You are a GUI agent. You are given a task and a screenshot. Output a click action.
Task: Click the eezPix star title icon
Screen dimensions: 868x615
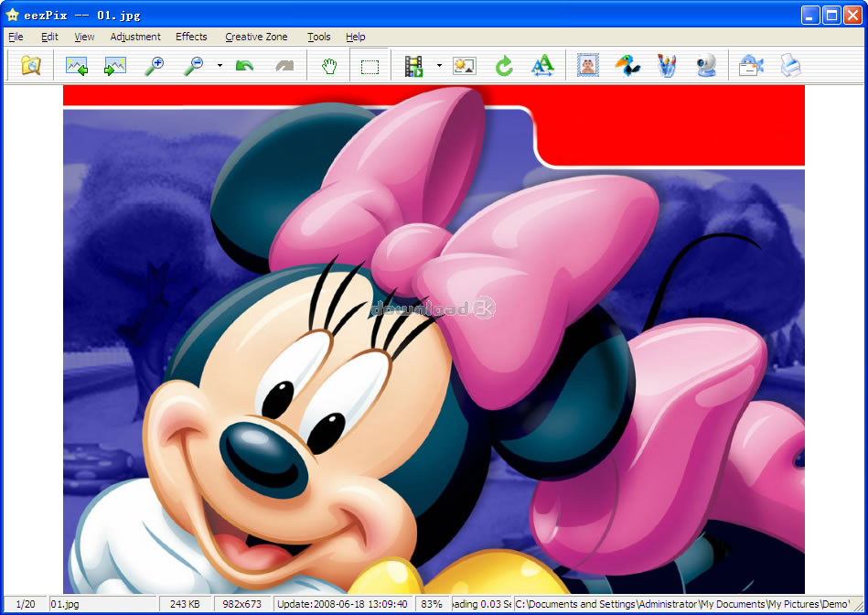click(12, 15)
